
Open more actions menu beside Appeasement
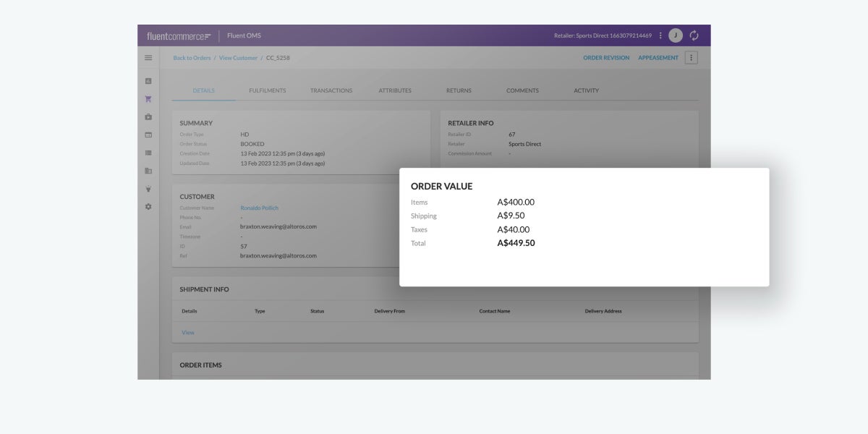point(691,58)
